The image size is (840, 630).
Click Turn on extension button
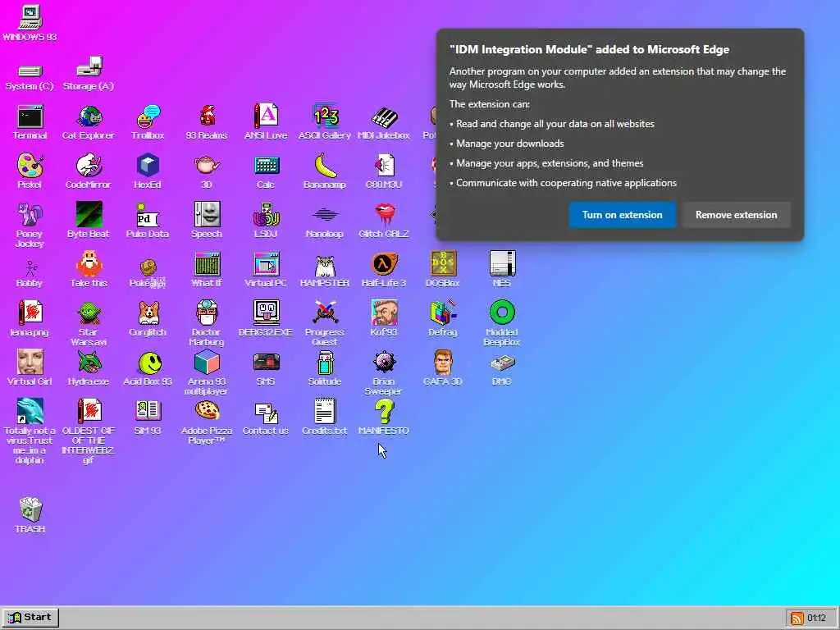622,215
